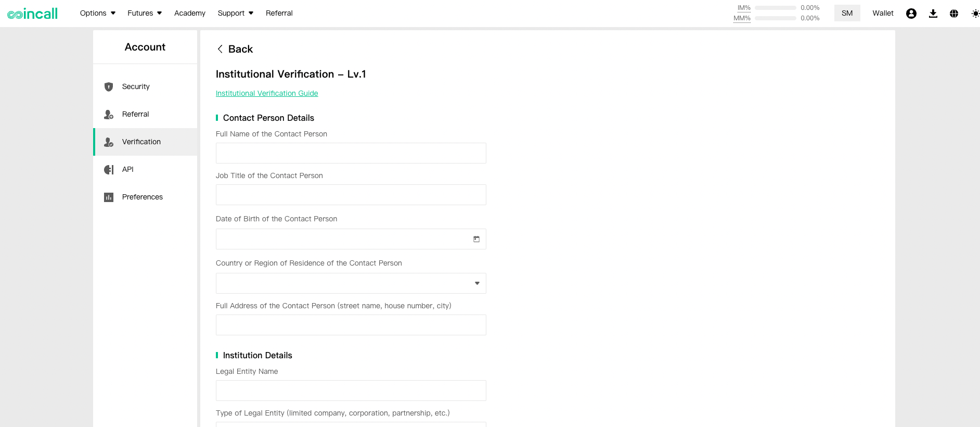
Task: Click the IM% label
Action: click(744, 8)
